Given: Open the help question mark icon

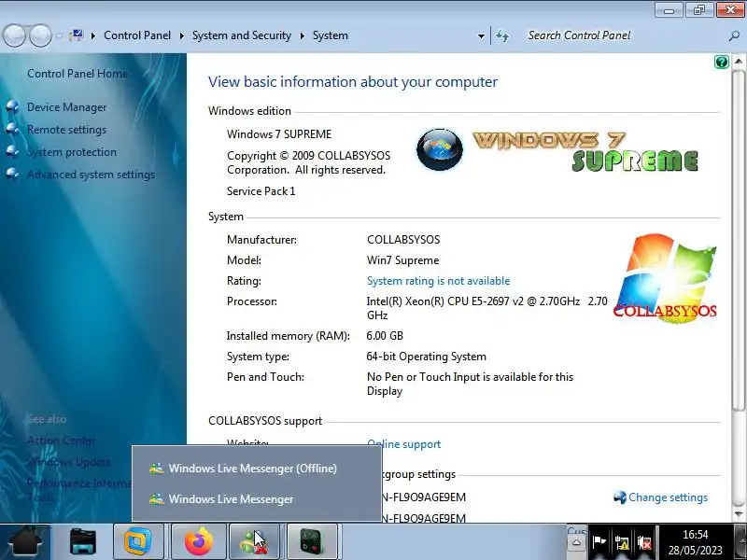Looking at the screenshot, I should tap(721, 62).
